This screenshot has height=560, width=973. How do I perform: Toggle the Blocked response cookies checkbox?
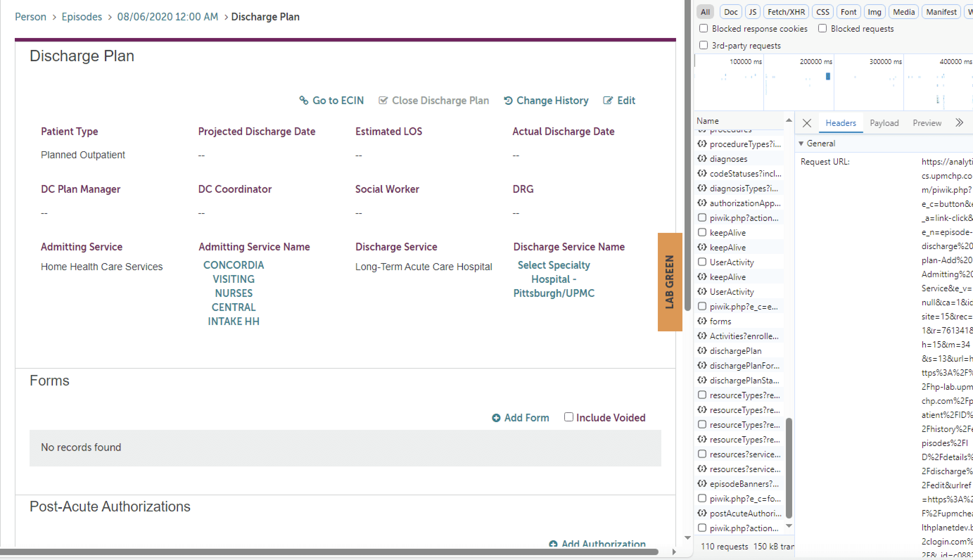point(704,28)
